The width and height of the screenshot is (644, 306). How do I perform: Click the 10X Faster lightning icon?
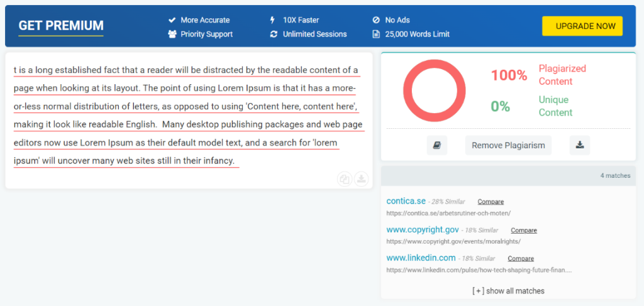click(x=272, y=20)
